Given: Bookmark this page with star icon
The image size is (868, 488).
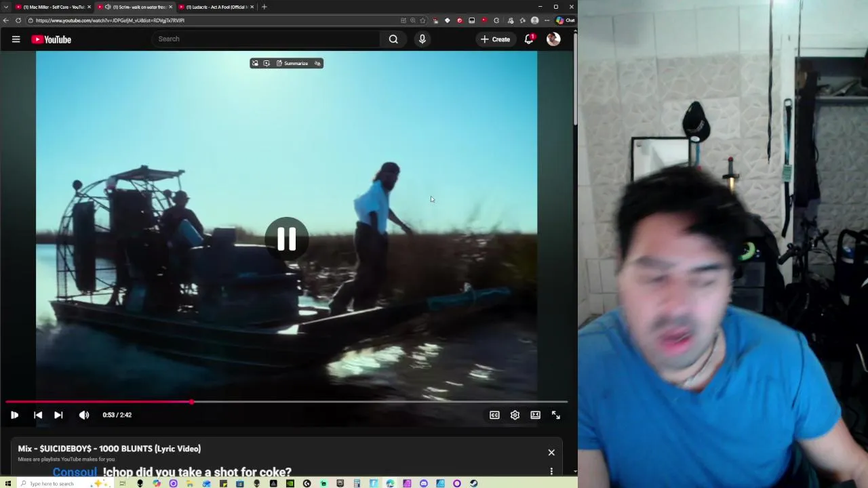Looking at the screenshot, I should (x=422, y=20).
